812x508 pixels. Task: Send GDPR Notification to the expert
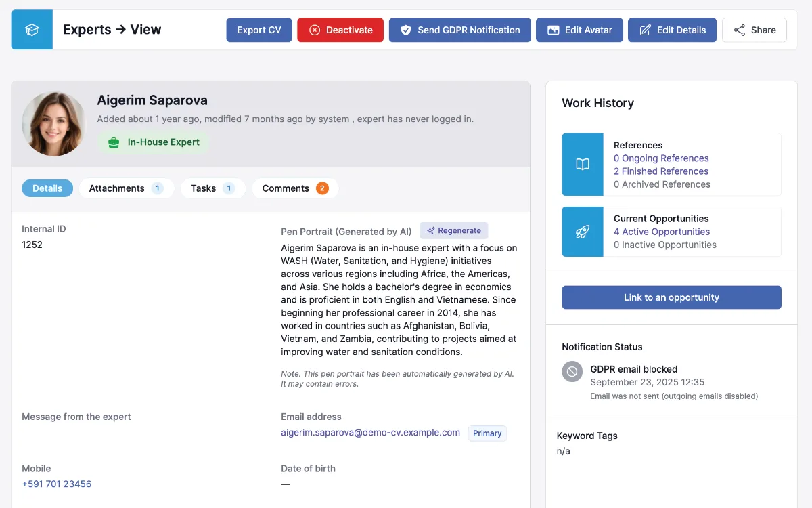(x=460, y=30)
